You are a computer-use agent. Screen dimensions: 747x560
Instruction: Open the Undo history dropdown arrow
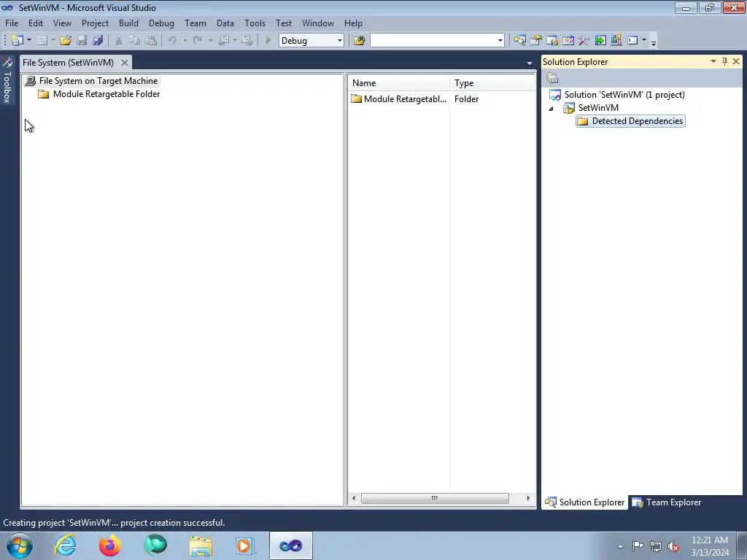point(185,41)
